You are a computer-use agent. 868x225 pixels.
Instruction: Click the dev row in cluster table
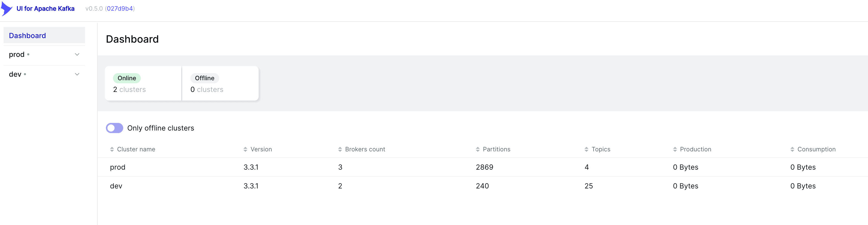[116, 186]
